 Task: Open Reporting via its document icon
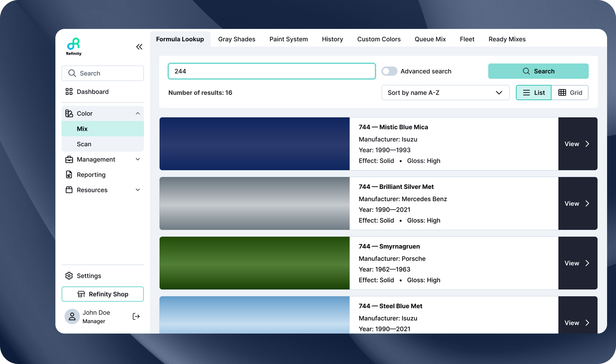click(x=69, y=174)
